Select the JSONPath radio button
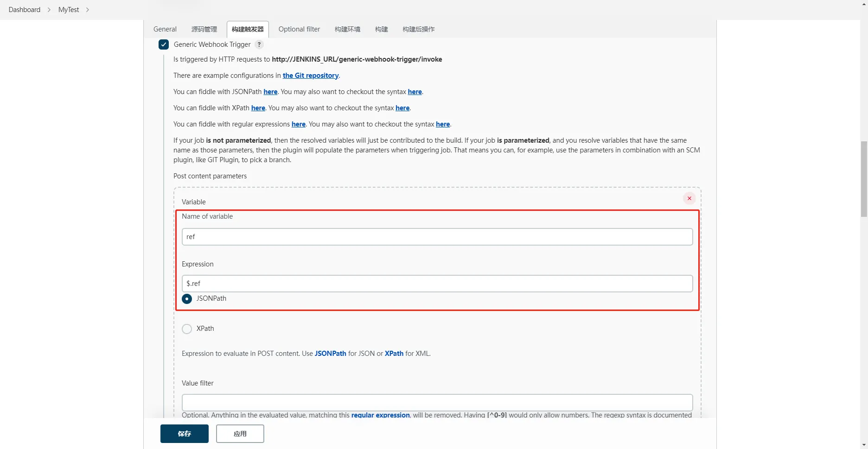868x449 pixels. (187, 299)
